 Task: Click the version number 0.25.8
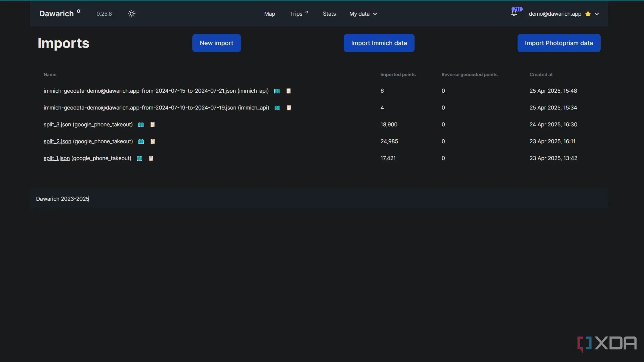[x=104, y=14]
